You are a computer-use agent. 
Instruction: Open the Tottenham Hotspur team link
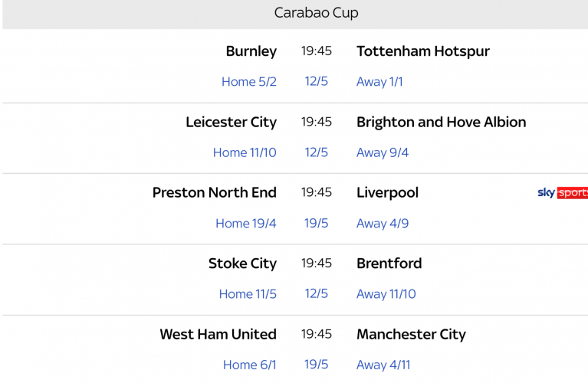click(422, 51)
